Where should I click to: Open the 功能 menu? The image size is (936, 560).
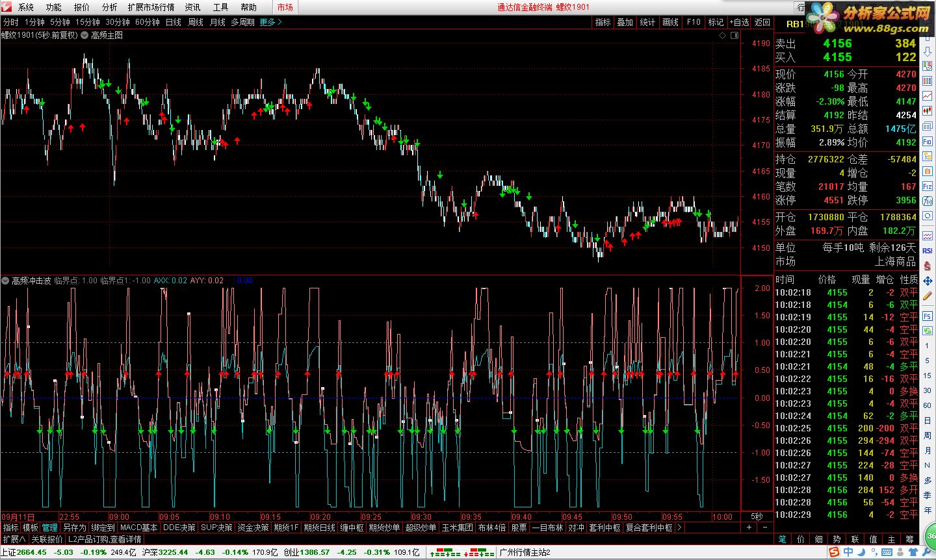pos(54,7)
